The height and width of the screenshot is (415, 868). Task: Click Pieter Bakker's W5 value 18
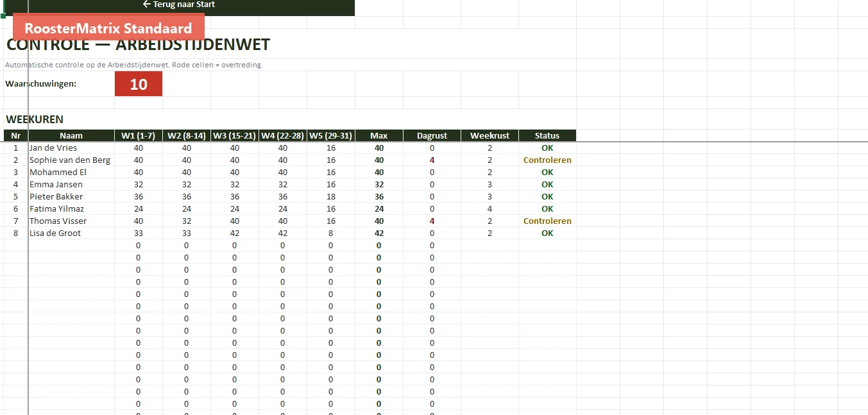tap(331, 197)
